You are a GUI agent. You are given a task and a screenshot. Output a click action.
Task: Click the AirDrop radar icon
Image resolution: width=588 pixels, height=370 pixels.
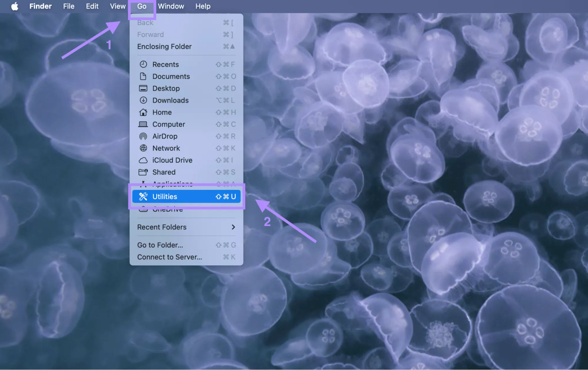click(x=144, y=136)
